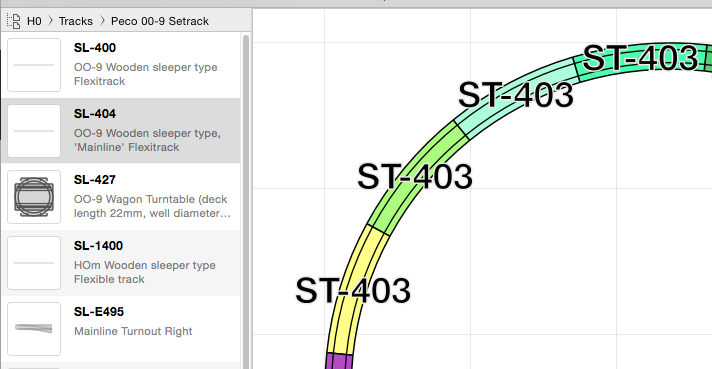
Task: Click the SL-427 turntable icon
Action: [x=34, y=197]
